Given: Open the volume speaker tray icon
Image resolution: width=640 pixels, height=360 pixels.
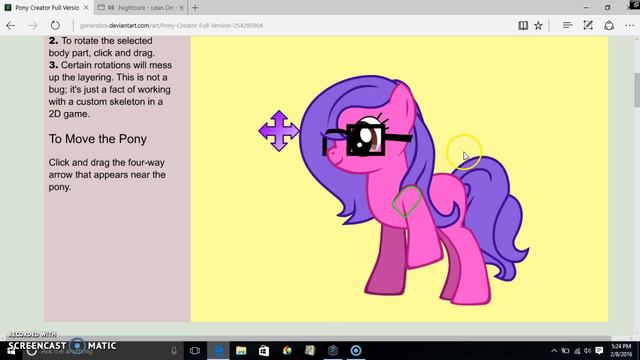Looking at the screenshot, I should tap(587, 351).
